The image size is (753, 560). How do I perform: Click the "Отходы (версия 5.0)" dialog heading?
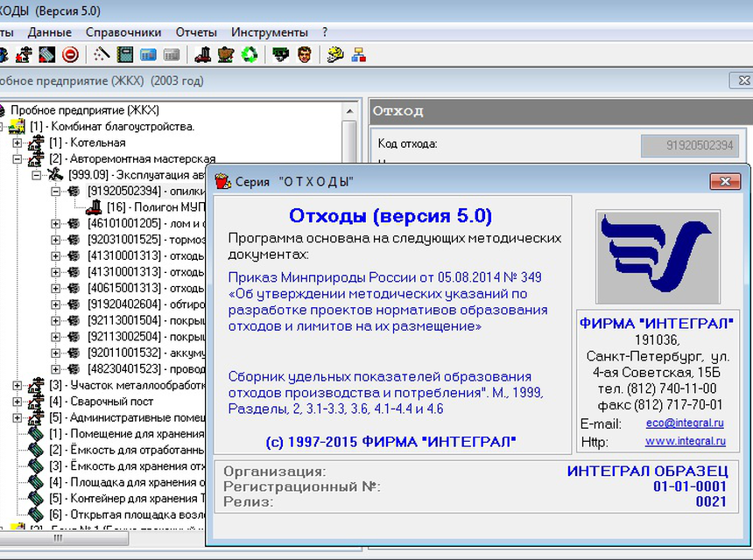[391, 216]
